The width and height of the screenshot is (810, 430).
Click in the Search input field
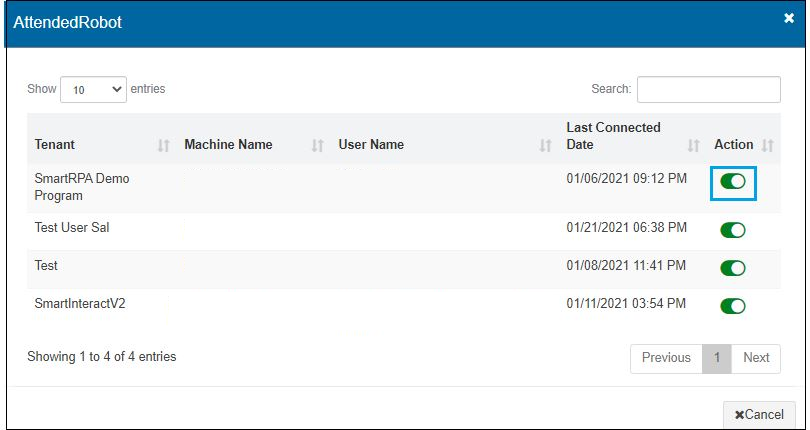click(x=708, y=89)
